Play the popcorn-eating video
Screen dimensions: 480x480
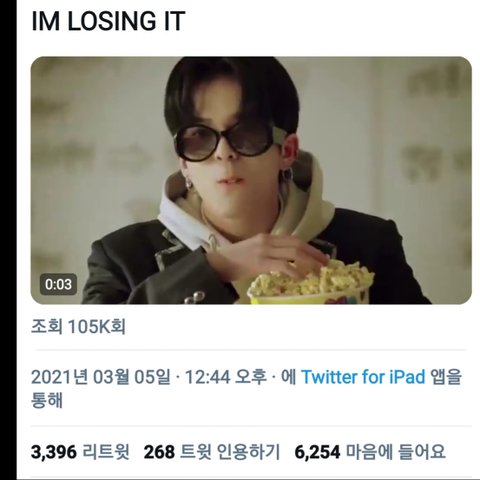click(251, 180)
